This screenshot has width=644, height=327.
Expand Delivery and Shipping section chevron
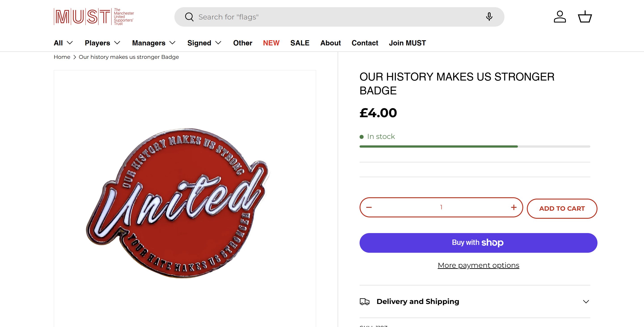pyautogui.click(x=586, y=302)
